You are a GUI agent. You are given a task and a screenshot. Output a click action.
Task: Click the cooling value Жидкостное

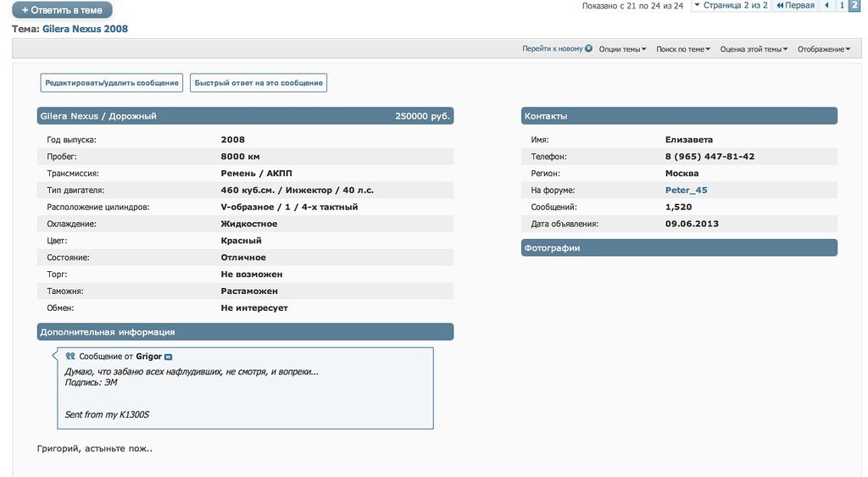tap(249, 224)
